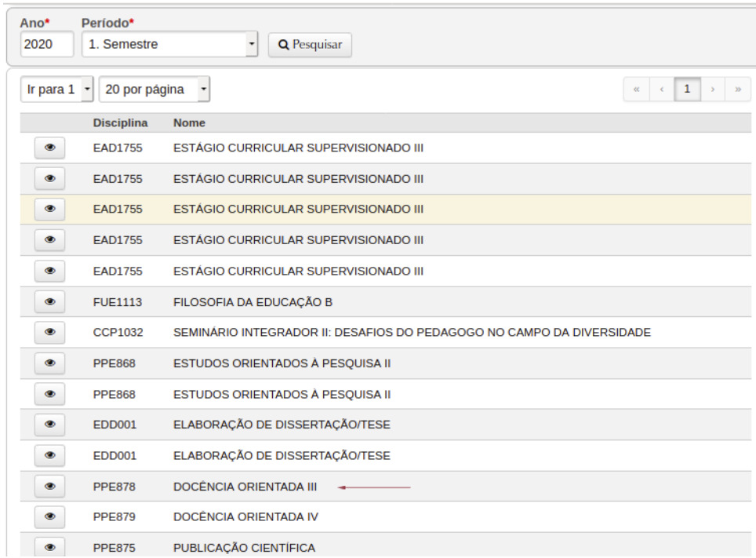View details of Seminário Integrador II row
The height and width of the screenshot is (558, 756).
pyautogui.click(x=49, y=332)
